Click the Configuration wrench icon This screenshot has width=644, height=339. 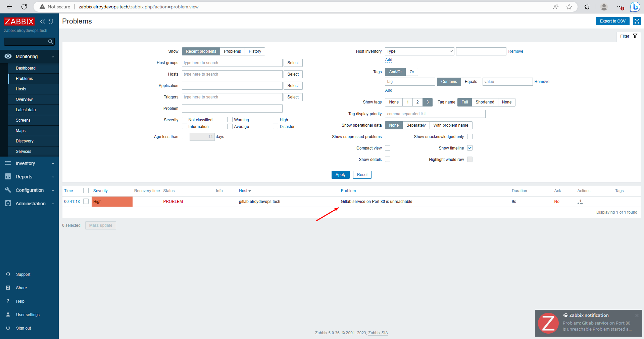(8, 190)
